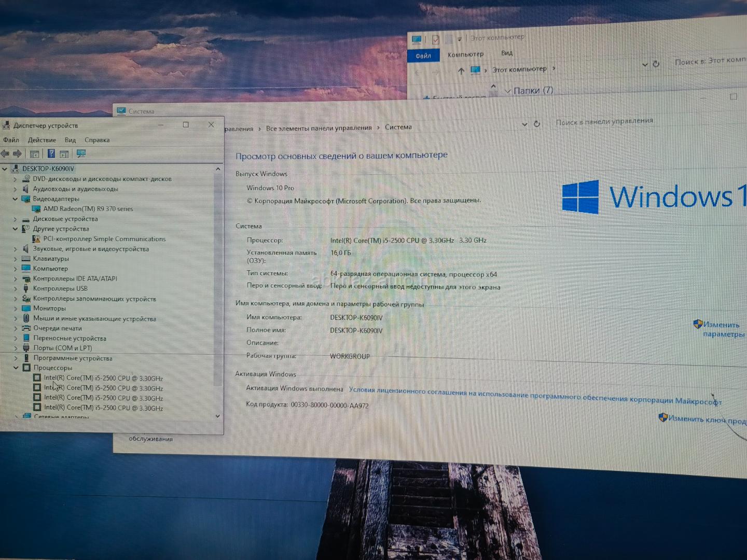Image resolution: width=747 pixels, height=560 pixels.
Task: Click the show/hide console tree toolbar icon
Action: 34,154
